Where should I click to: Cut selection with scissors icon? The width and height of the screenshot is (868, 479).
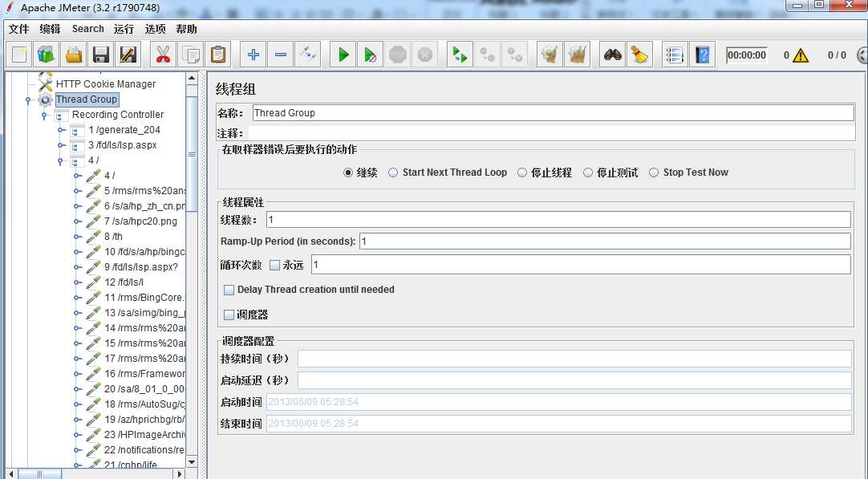click(x=163, y=55)
